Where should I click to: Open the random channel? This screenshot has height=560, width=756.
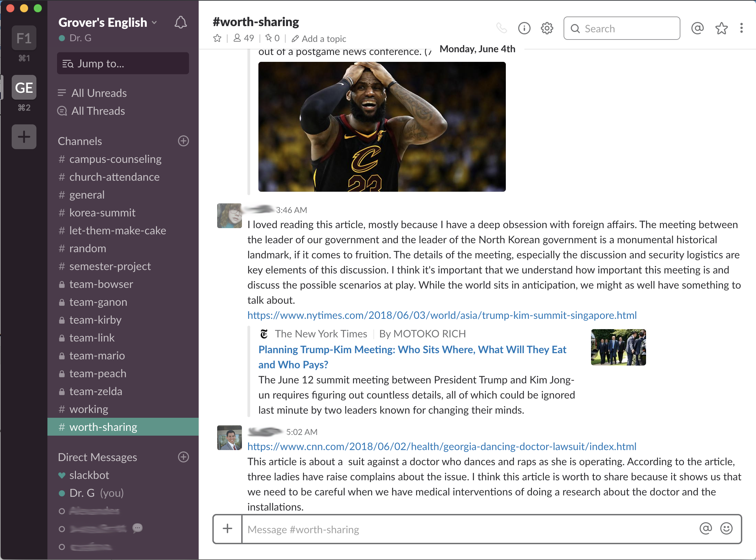tap(123, 248)
